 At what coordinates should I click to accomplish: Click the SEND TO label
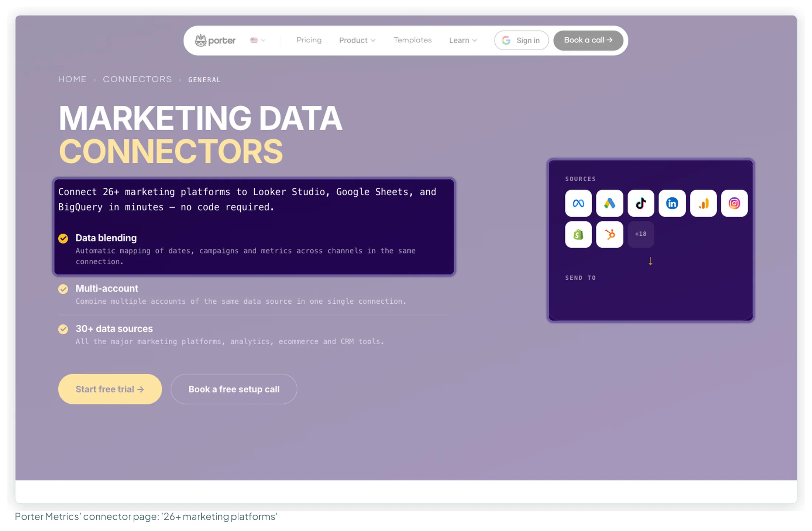[580, 278]
